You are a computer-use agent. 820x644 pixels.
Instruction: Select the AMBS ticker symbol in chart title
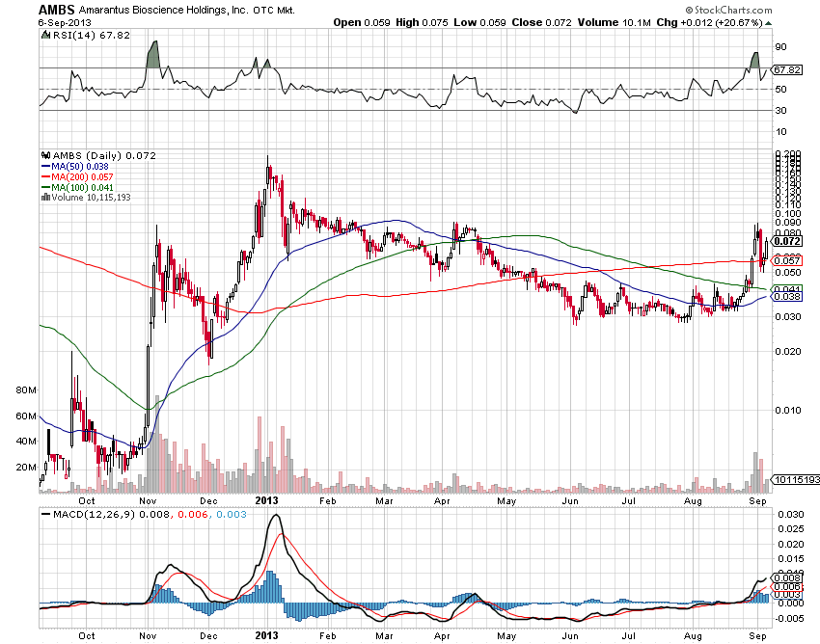[57, 10]
